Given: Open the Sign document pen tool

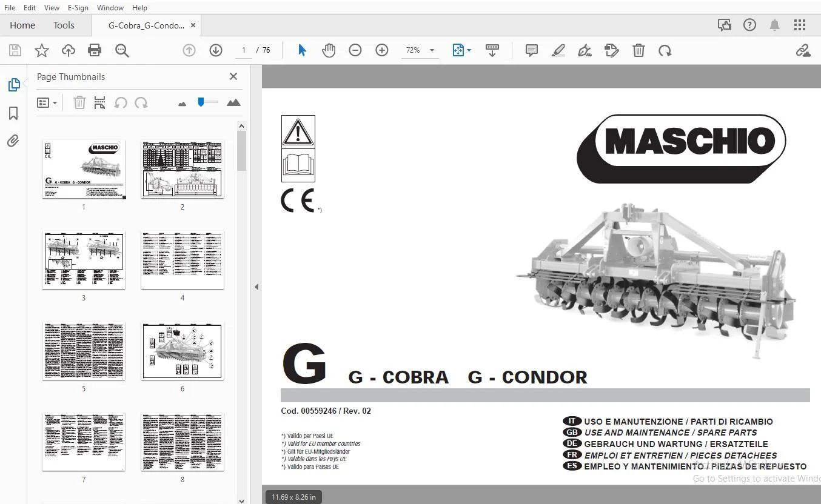Looking at the screenshot, I should coord(585,50).
